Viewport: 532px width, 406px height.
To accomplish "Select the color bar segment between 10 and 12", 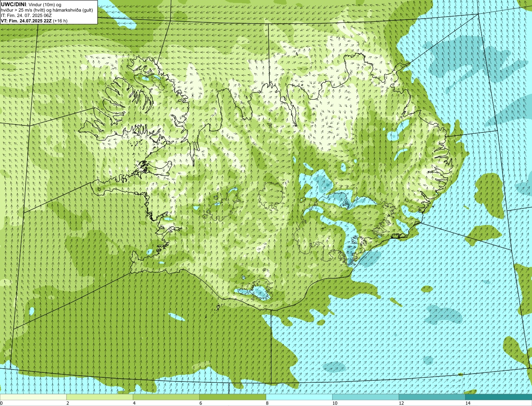I will [366, 397].
